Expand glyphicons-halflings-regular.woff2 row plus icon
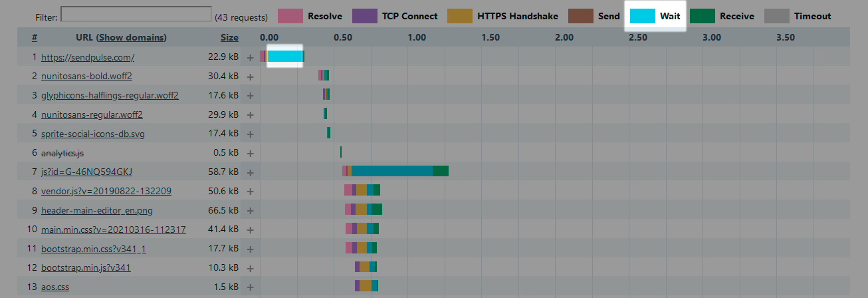Screen dimensions: 868x298 251,96
